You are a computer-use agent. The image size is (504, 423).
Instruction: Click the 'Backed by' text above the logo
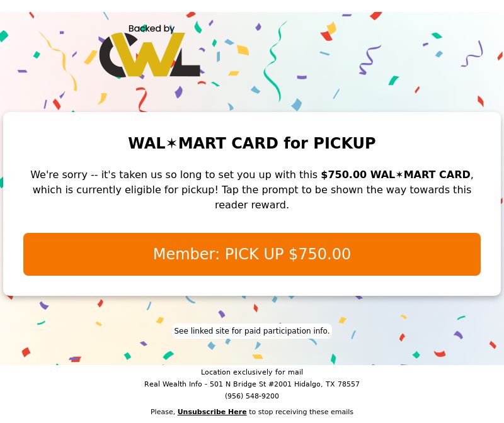(151, 29)
